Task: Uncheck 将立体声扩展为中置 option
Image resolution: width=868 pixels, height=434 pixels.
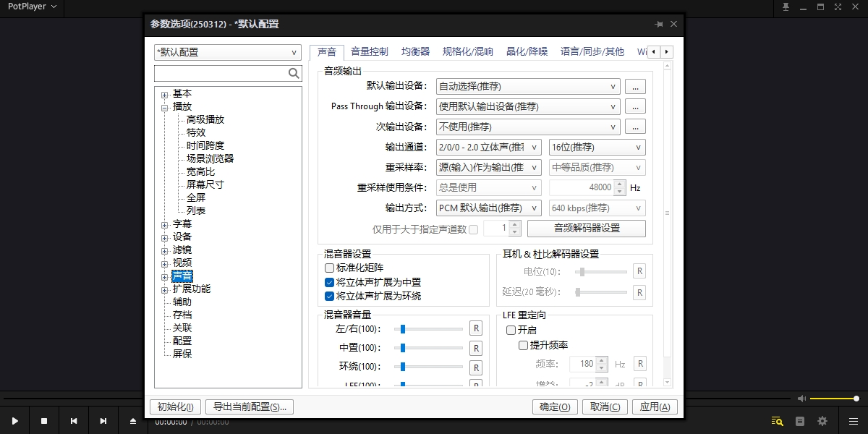Action: pos(330,282)
